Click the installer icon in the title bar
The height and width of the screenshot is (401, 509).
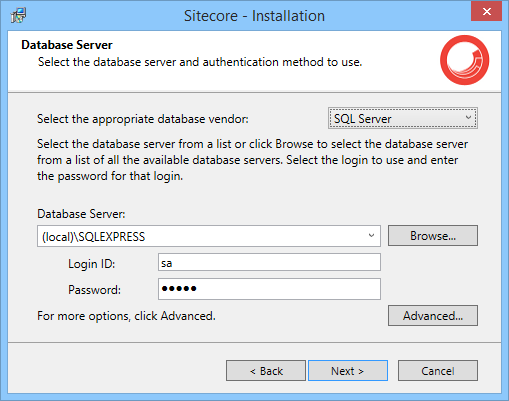click(18, 15)
